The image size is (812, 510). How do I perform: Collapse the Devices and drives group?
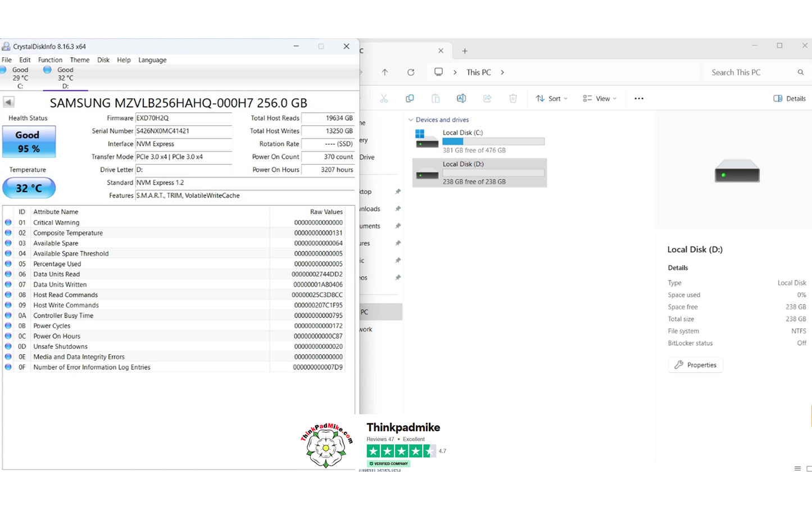(x=411, y=120)
